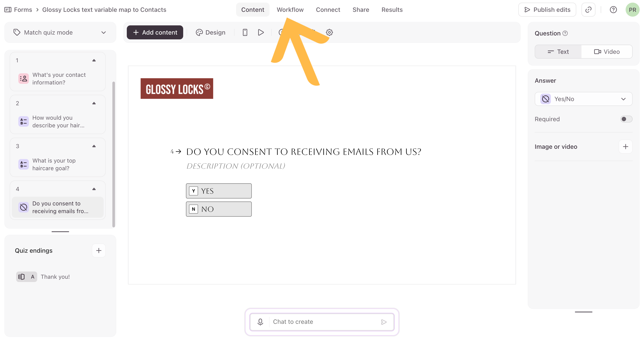Select the Text question option
Viewport: 644px width, 340px height.
click(x=558, y=52)
